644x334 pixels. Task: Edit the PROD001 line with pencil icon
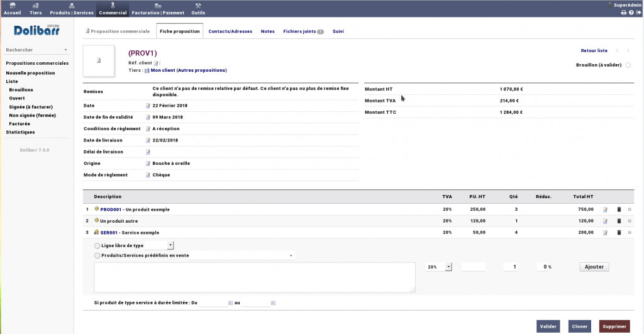[x=605, y=209]
